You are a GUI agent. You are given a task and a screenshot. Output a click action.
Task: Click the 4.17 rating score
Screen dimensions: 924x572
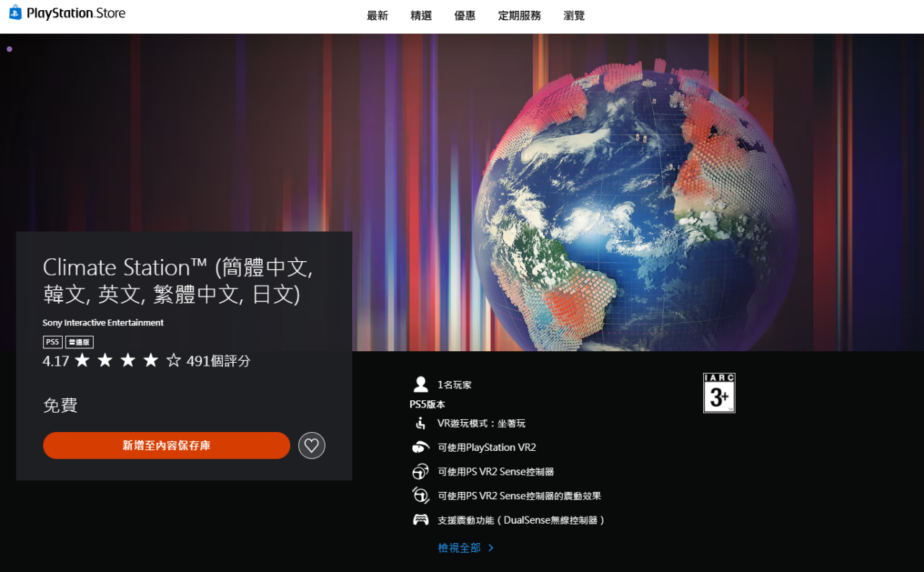56,361
